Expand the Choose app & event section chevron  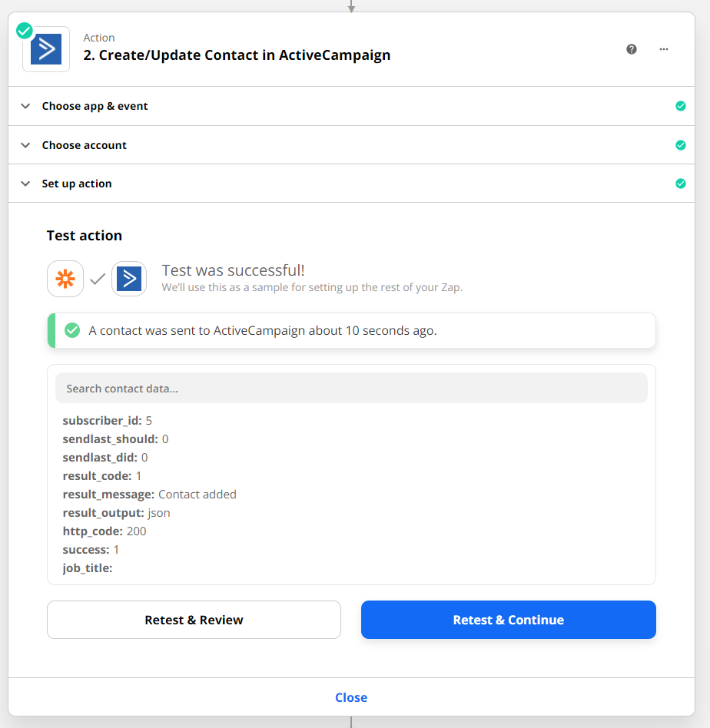pyautogui.click(x=25, y=106)
